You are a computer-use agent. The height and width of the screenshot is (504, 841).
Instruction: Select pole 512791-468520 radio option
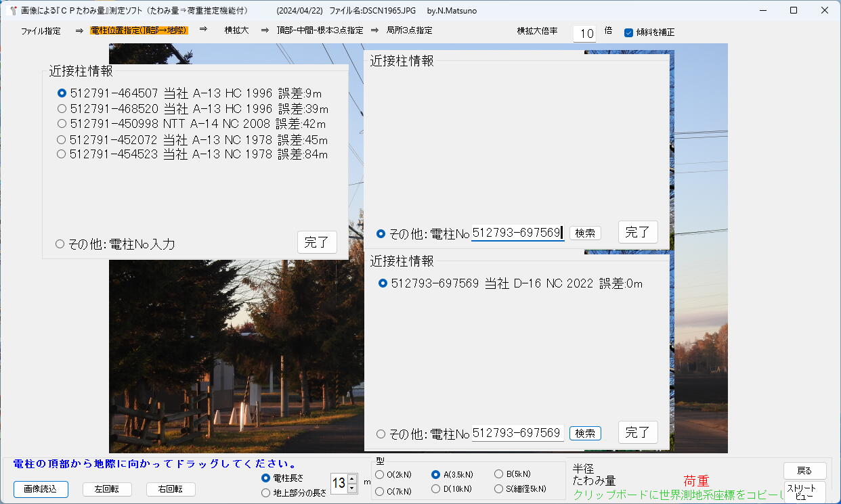point(62,109)
